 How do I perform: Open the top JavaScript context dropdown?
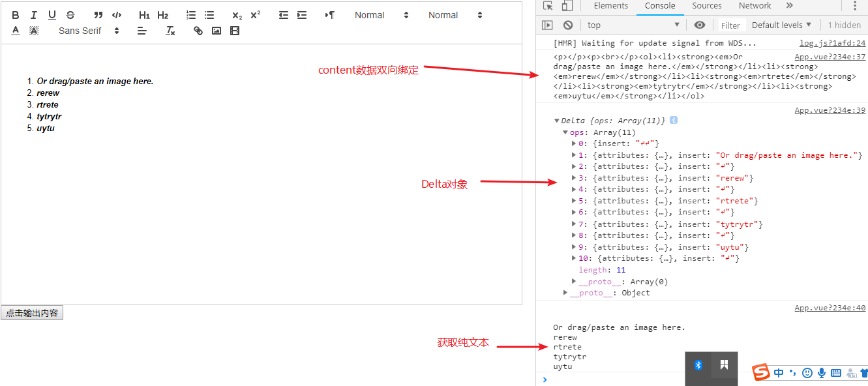click(x=633, y=25)
